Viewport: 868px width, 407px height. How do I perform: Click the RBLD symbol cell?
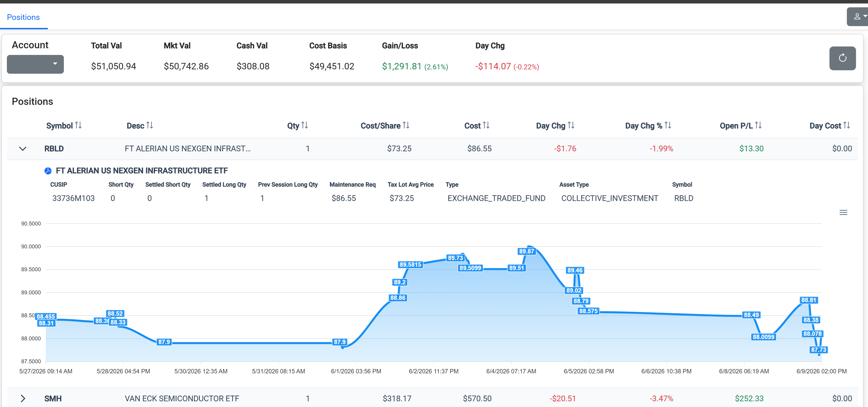(54, 149)
